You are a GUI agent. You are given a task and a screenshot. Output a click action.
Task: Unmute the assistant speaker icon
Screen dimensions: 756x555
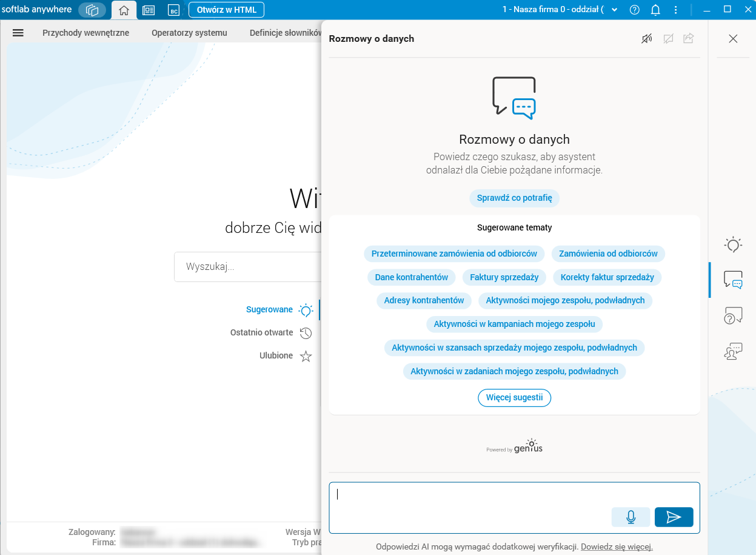coord(646,38)
